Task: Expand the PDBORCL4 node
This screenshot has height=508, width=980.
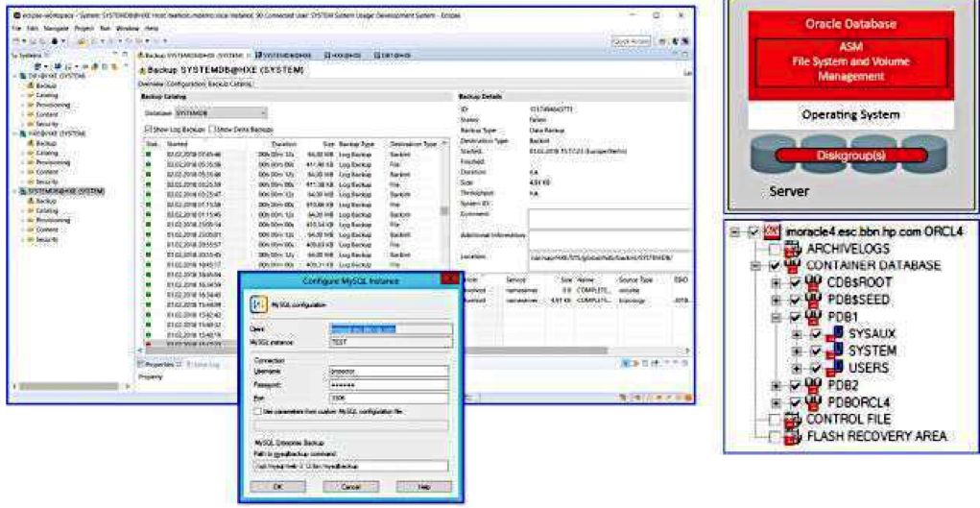Action: (777, 402)
